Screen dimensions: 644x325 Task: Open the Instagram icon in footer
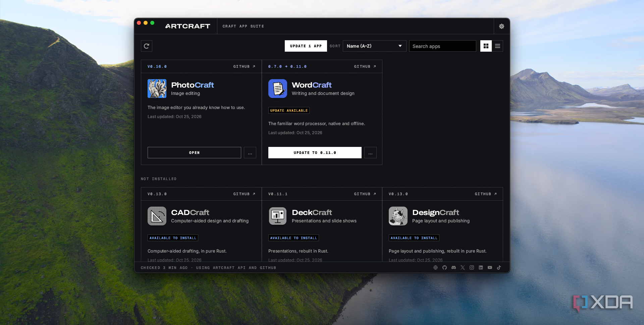pos(472,268)
